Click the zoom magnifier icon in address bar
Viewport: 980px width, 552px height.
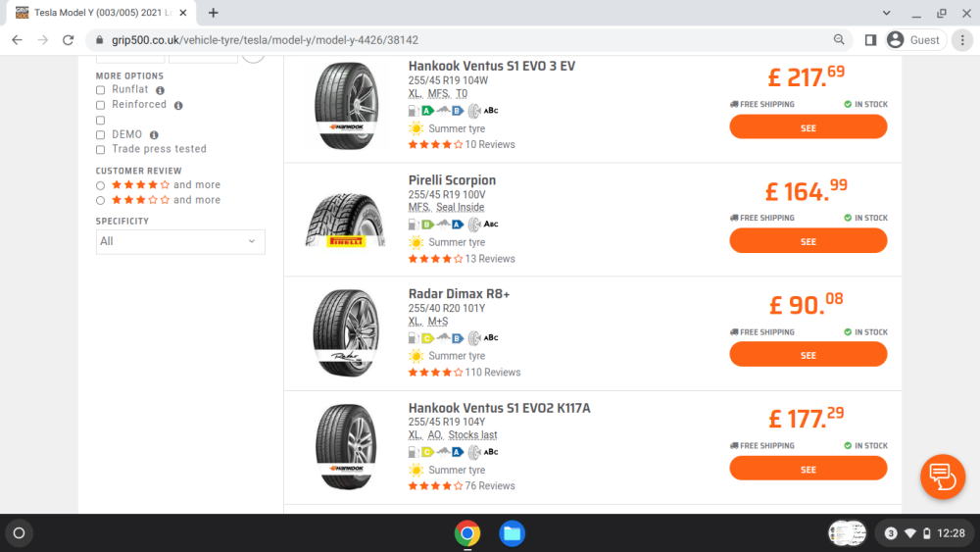(x=839, y=40)
